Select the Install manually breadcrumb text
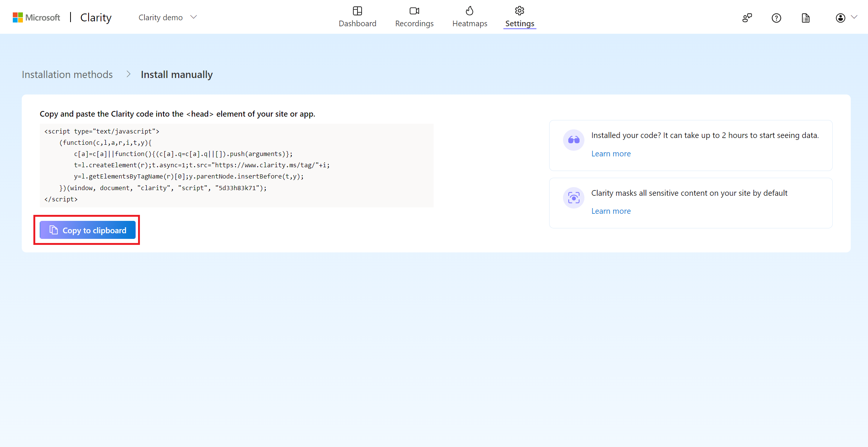868x447 pixels. tap(177, 74)
